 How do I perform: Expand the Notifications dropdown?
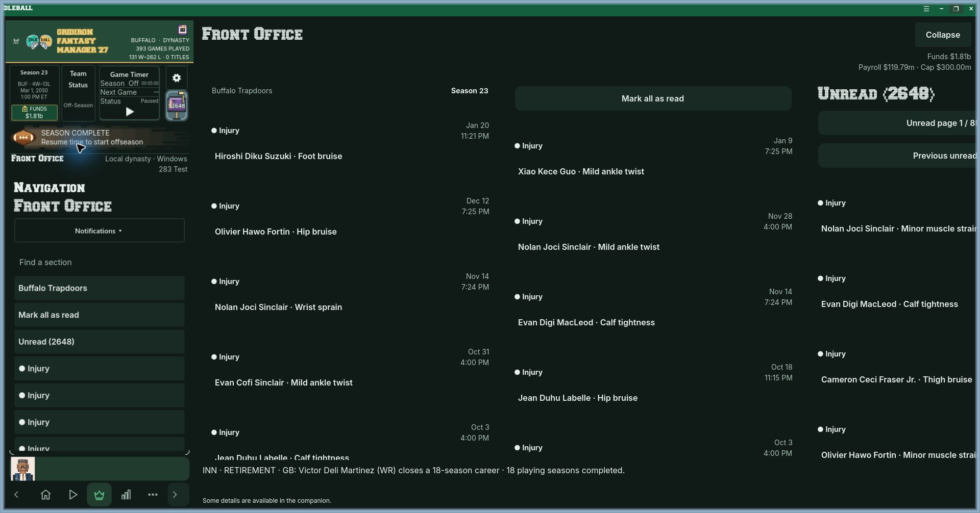[x=99, y=230]
